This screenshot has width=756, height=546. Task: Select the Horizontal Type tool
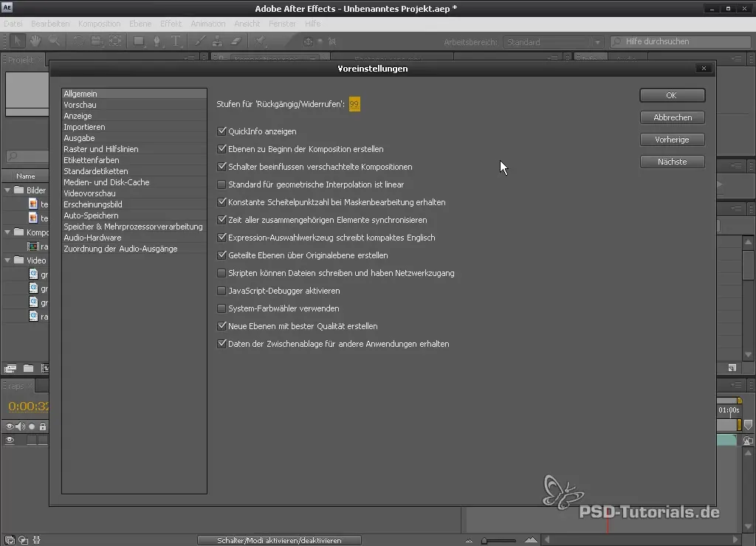coord(176,41)
